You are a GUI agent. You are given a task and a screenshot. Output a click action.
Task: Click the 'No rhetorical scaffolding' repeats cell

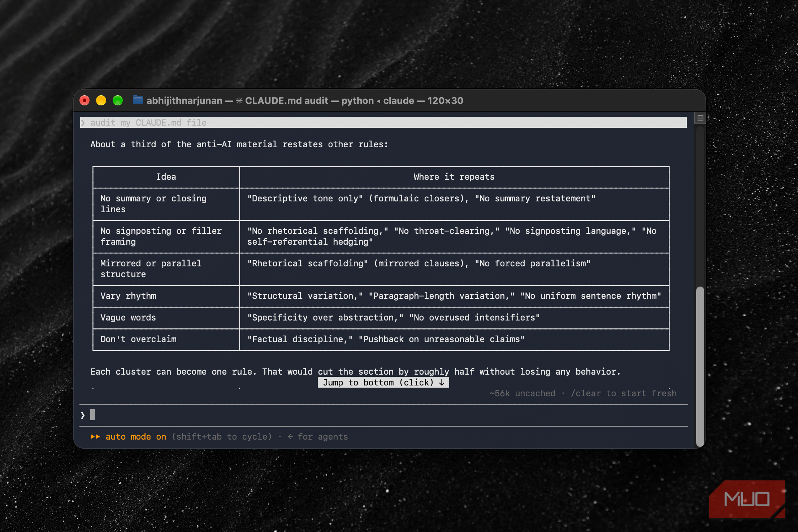pos(454,236)
